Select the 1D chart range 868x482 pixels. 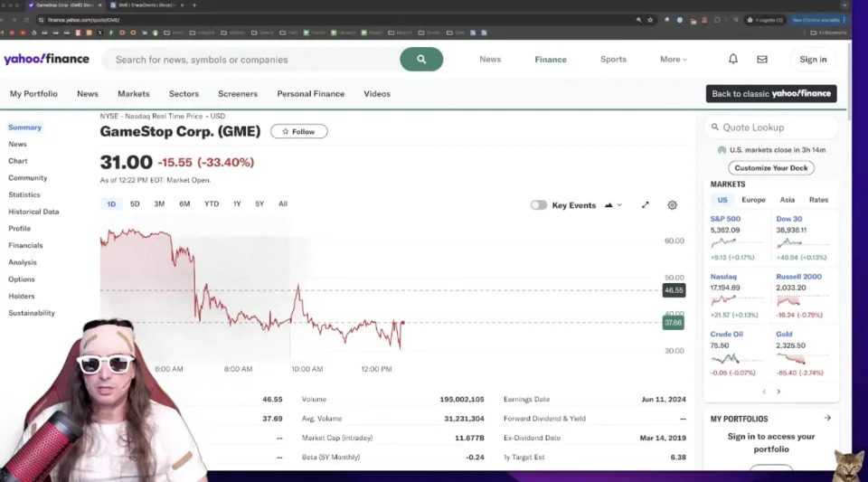pyautogui.click(x=111, y=203)
